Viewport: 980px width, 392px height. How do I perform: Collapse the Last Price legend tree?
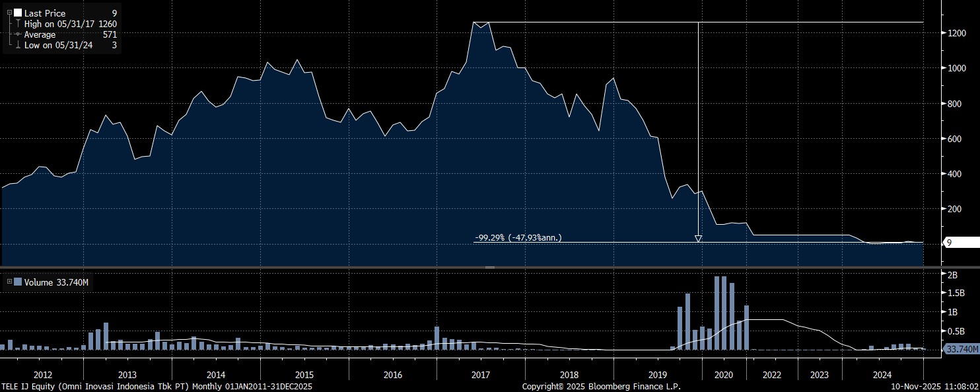(x=9, y=13)
